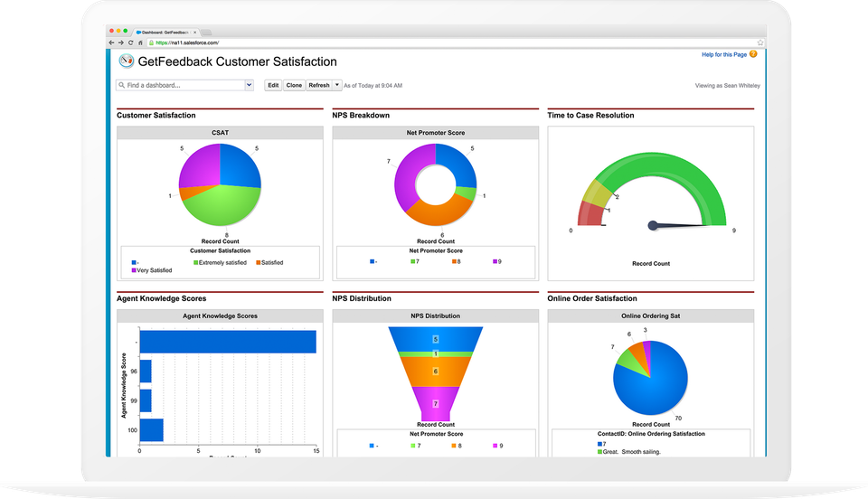Close the Dashboard browser tab
The height and width of the screenshot is (499, 868).
195,32
